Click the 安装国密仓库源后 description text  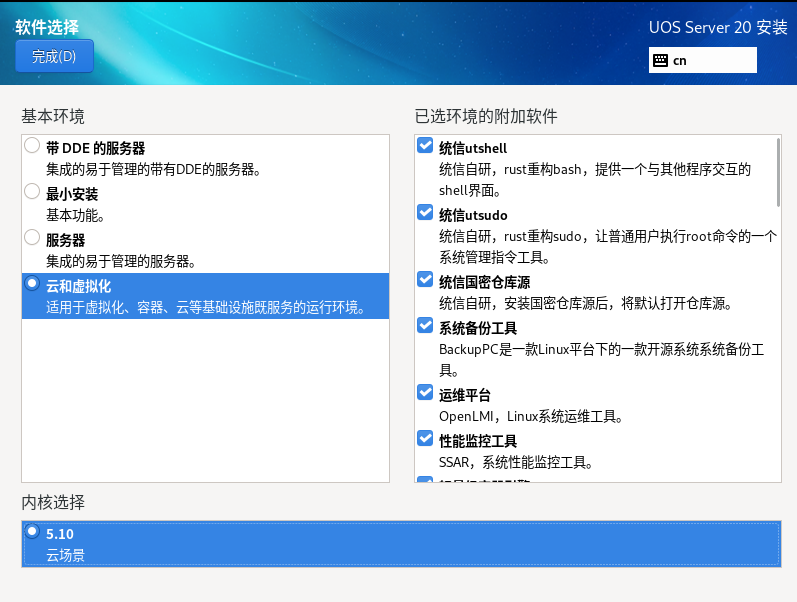[x=585, y=304]
